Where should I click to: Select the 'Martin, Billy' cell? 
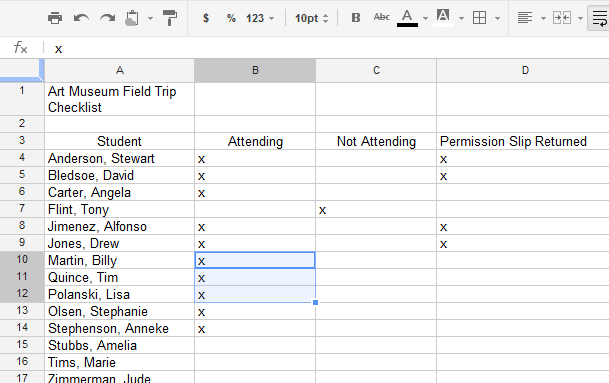pos(120,260)
